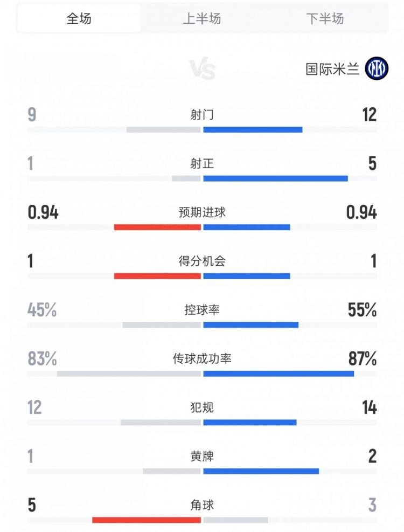Click the 犯规 fouls stat label
Viewport: 404px width, 532px height.
(x=202, y=407)
